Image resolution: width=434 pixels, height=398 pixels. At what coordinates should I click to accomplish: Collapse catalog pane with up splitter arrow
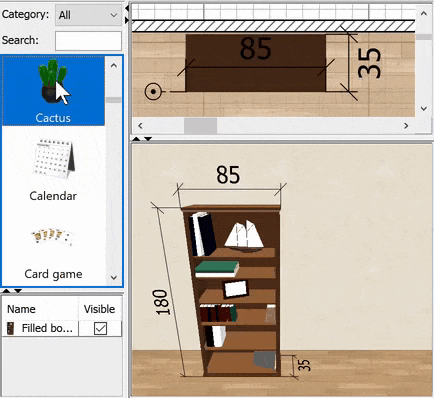(x=6, y=291)
